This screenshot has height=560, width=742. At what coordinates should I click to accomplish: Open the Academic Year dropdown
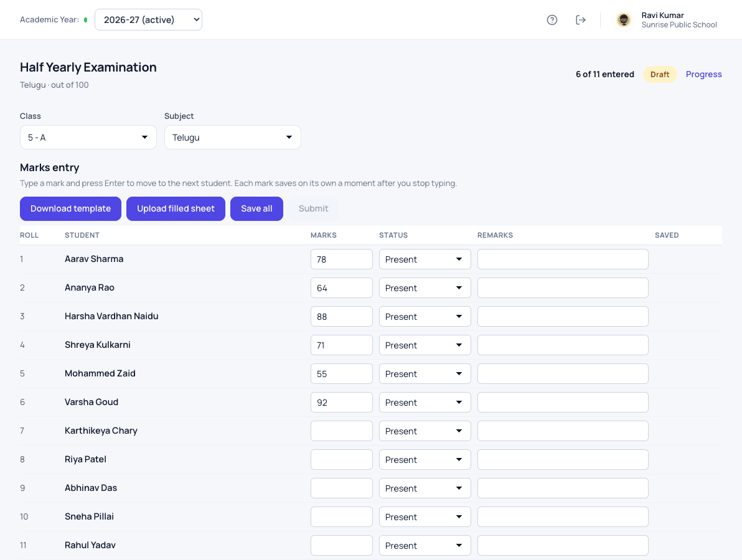point(149,20)
